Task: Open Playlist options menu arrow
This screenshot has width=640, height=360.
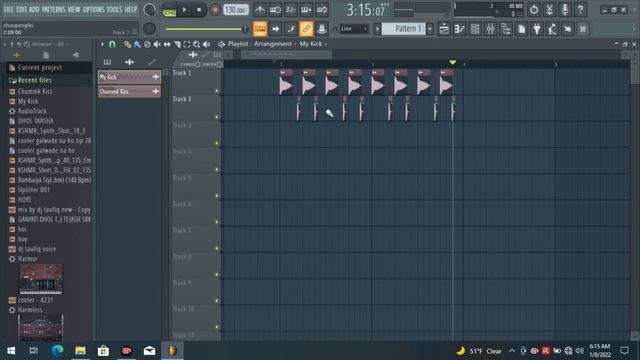Action: pyautogui.click(x=102, y=44)
